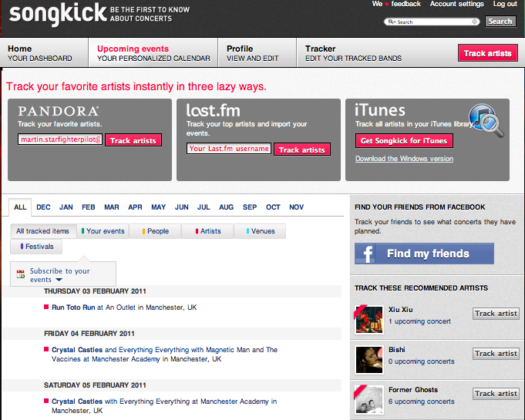Screen dimensions: 525x420
Task: Select the APR month tab
Action: (135, 207)
